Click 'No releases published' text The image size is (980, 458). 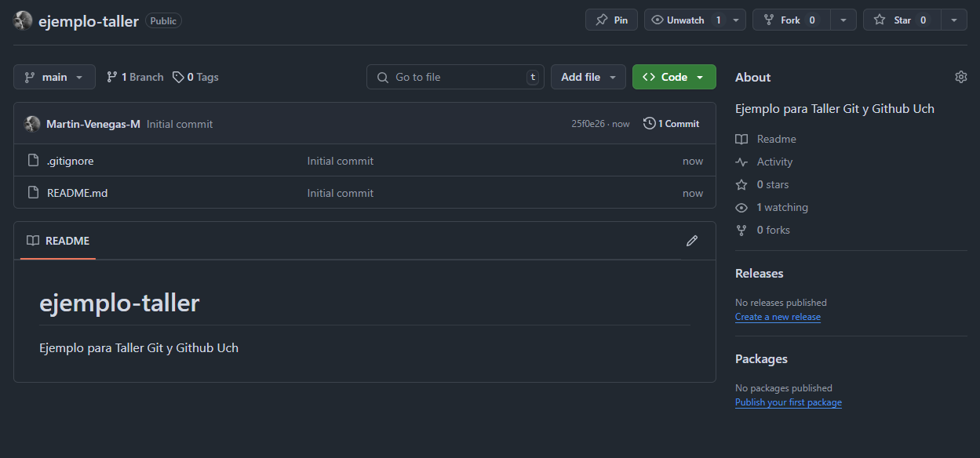781,303
